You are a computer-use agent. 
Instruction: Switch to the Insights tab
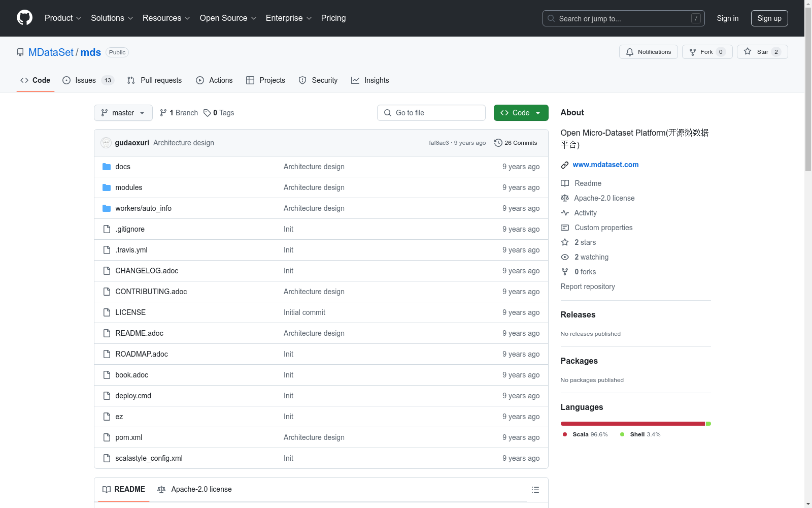(x=370, y=80)
